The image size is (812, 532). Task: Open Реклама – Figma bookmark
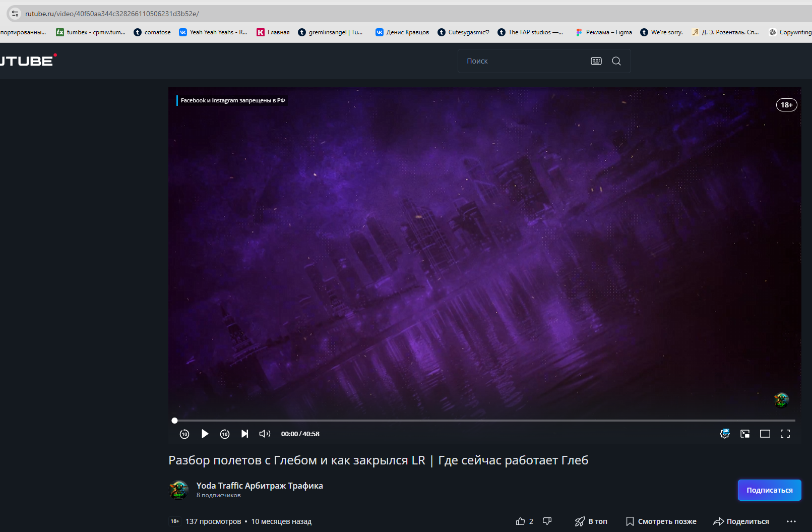[603, 32]
